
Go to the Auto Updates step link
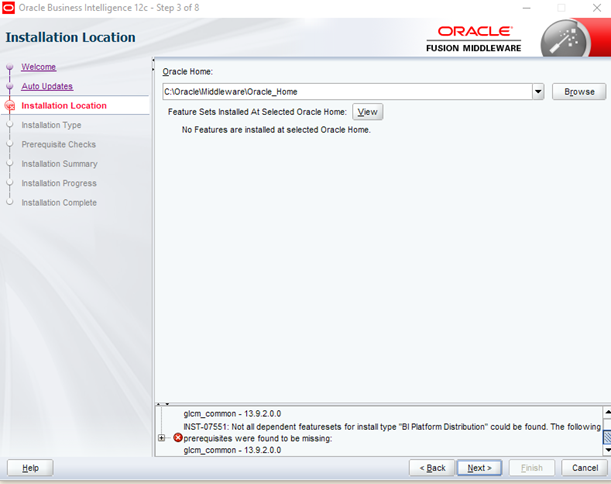(47, 86)
